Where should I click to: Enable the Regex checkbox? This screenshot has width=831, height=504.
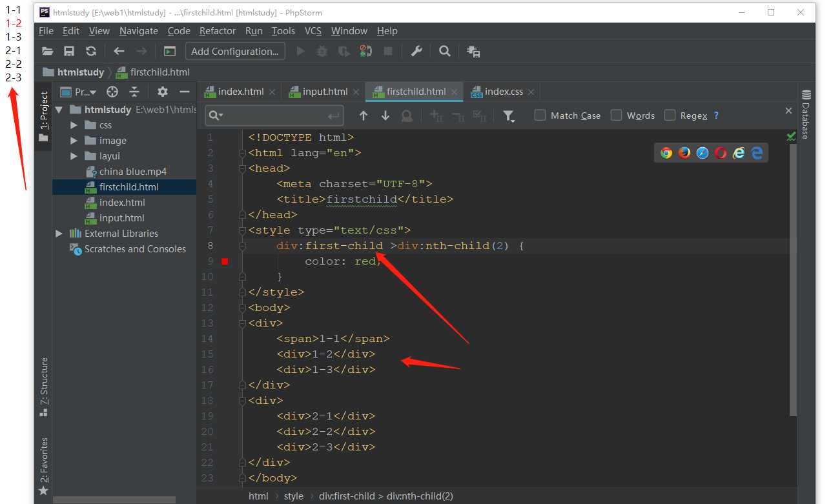(x=670, y=116)
